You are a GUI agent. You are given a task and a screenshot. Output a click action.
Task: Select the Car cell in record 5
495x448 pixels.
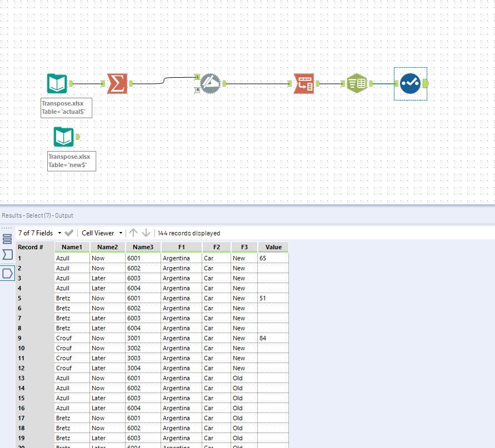point(217,298)
